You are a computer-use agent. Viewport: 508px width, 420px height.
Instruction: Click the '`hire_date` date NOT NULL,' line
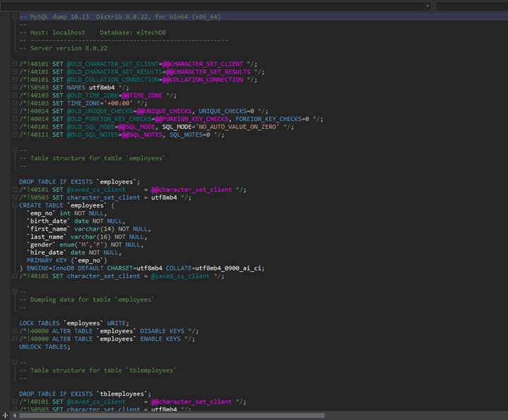74,253
